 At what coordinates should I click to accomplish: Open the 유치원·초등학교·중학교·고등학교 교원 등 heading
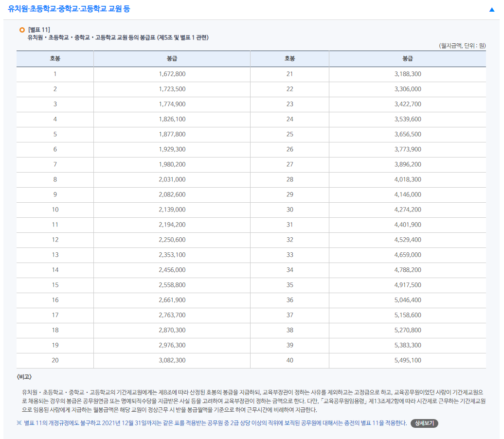[x=69, y=9]
